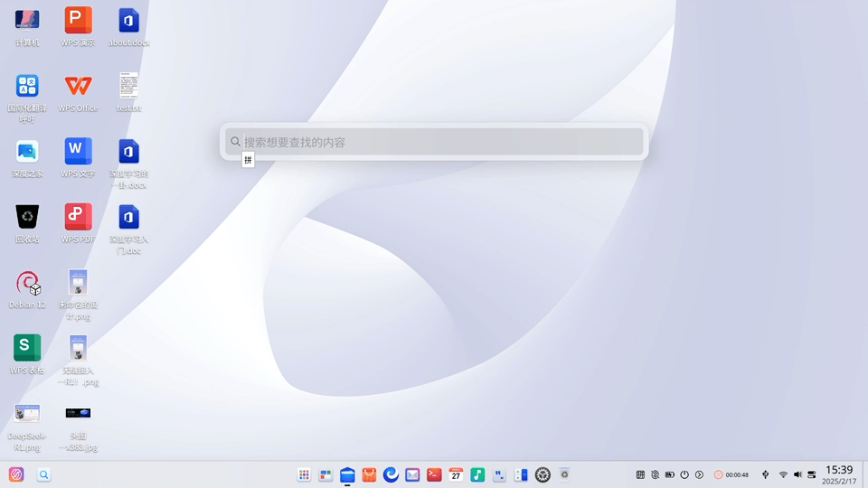Image resolution: width=868 pixels, height=488 pixels.
Task: Open the Wi-Fi network tray icon
Action: tap(783, 474)
